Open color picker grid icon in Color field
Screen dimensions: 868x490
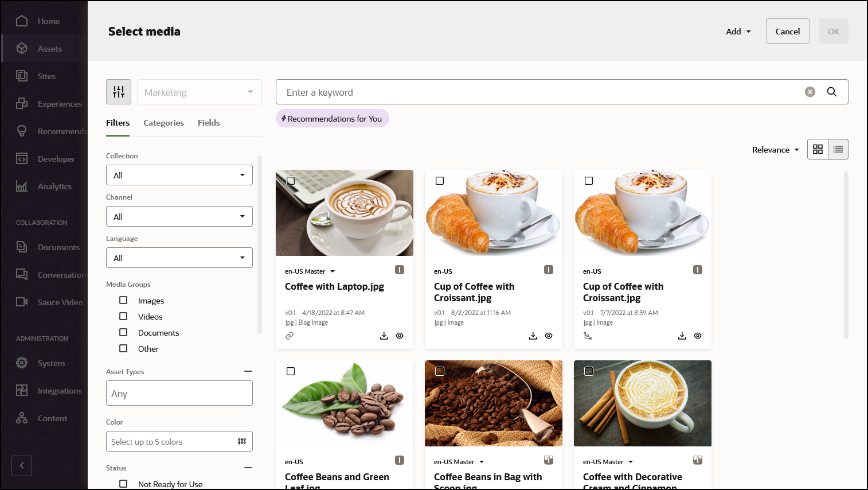(242, 441)
